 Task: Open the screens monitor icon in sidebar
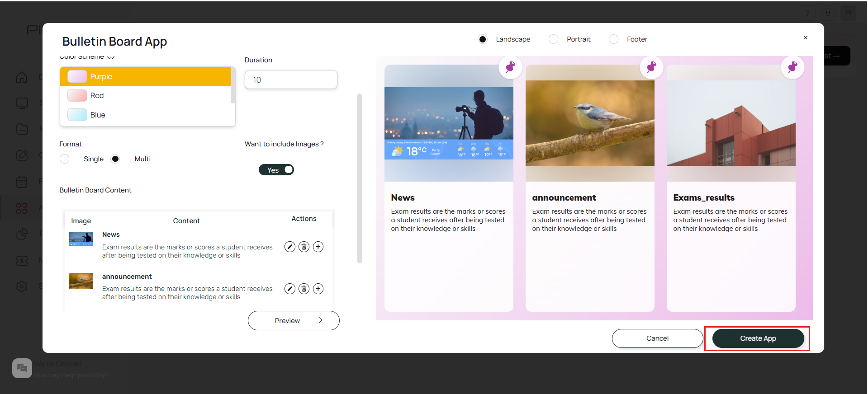point(22,103)
